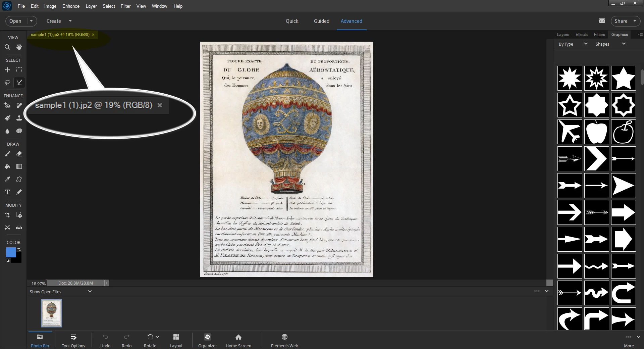Switch to Quick edit mode
The width and height of the screenshot is (644, 349).
pos(292,21)
